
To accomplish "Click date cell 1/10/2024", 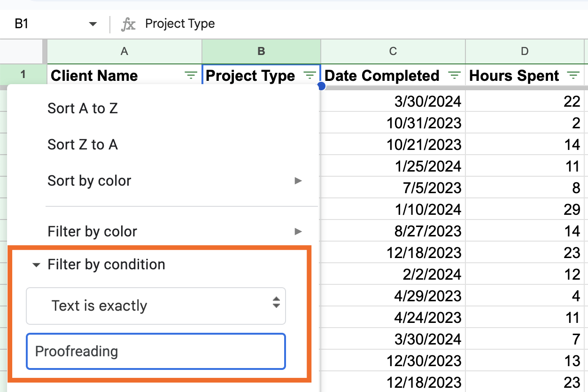I will pos(393,210).
